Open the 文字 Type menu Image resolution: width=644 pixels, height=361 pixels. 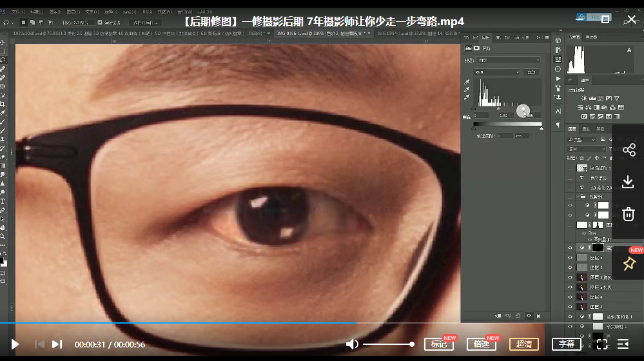click(92, 12)
